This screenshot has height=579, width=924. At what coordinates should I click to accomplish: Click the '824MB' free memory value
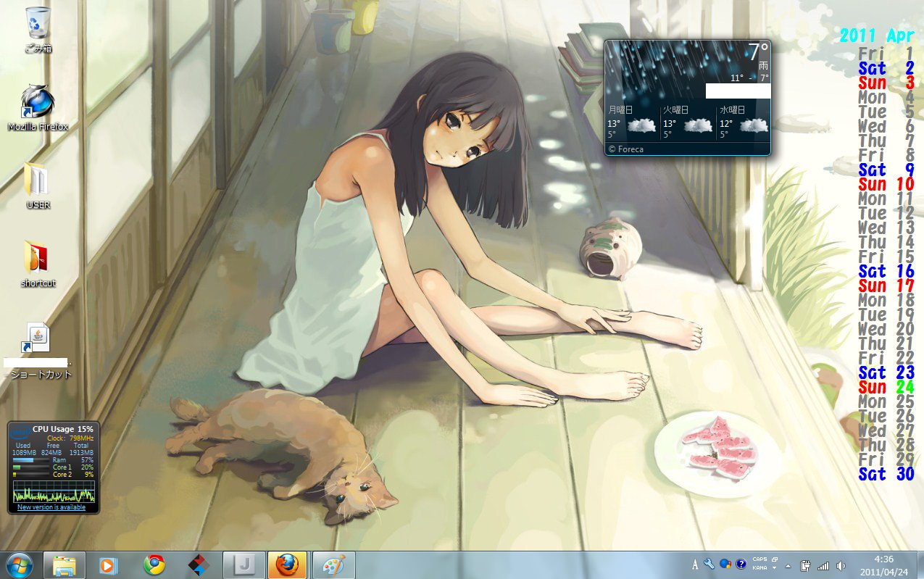pos(51,453)
